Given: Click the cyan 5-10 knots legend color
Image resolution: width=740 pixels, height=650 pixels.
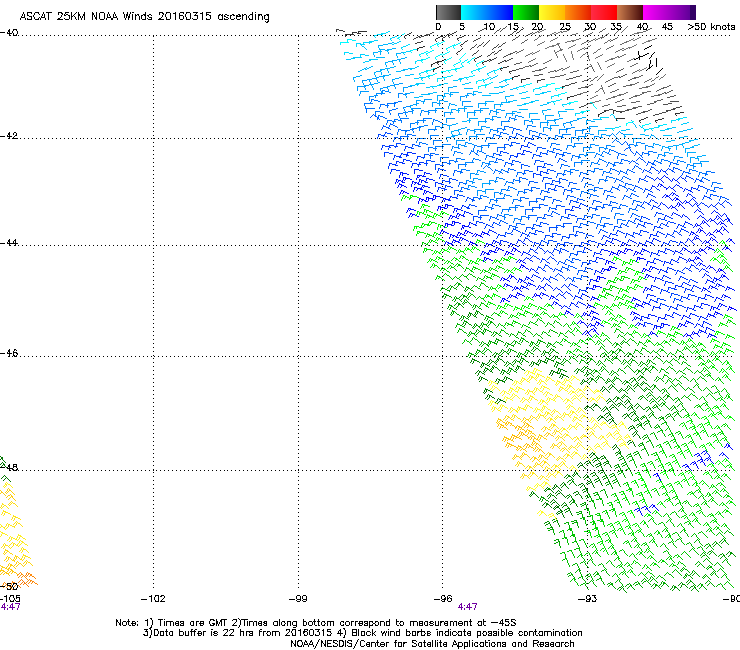Looking at the screenshot, I should (474, 12).
